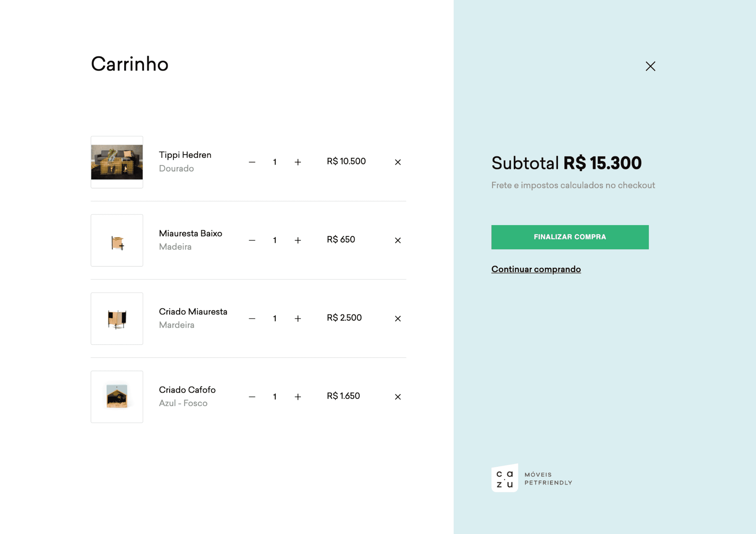
Task: Click the Finalizar Compra button
Action: (x=570, y=237)
